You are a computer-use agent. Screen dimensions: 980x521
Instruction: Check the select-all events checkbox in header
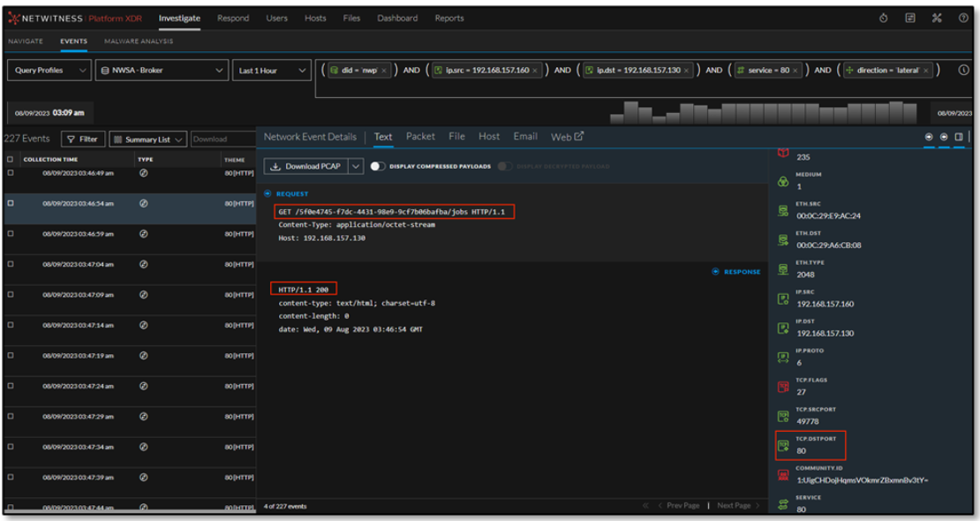point(11,160)
